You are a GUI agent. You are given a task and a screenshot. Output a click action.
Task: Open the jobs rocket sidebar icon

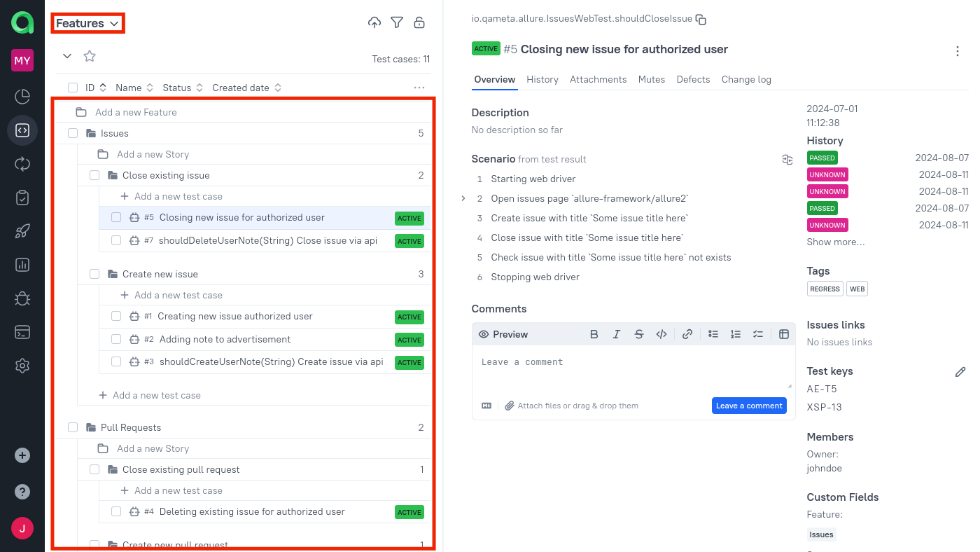coord(22,231)
